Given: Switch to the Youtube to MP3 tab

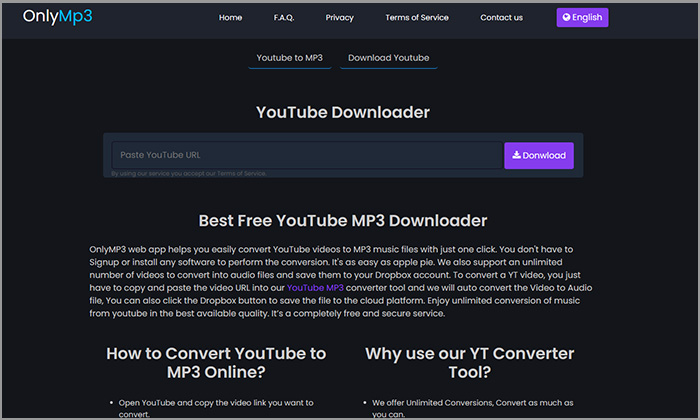Looking at the screenshot, I should click(x=289, y=58).
